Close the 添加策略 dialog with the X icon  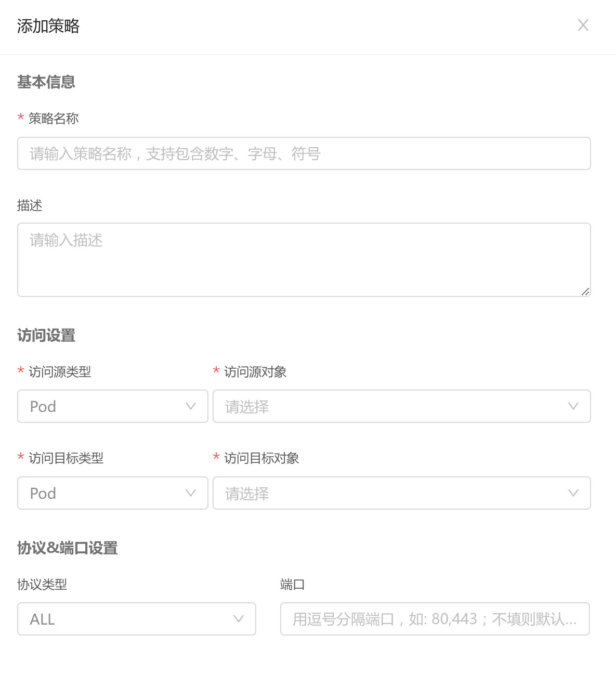tap(583, 25)
